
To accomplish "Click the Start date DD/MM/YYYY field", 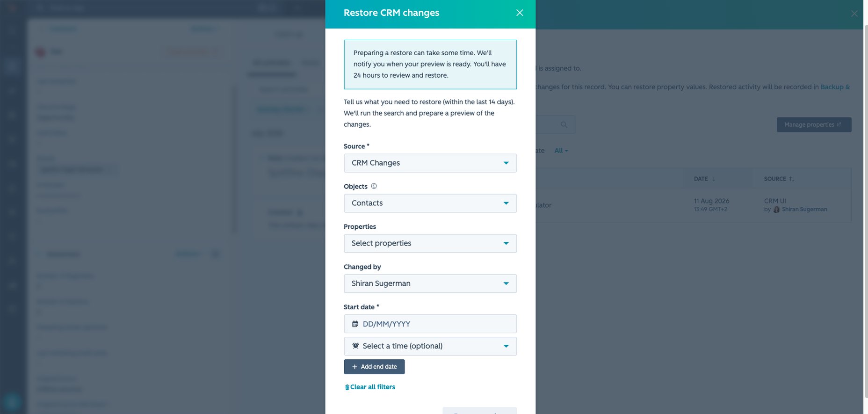I will (x=430, y=324).
